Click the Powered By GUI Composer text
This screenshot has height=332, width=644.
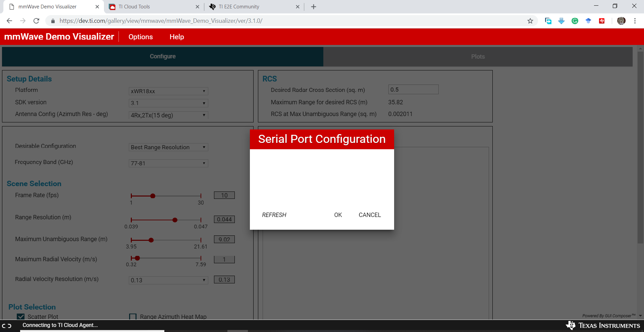(609, 316)
